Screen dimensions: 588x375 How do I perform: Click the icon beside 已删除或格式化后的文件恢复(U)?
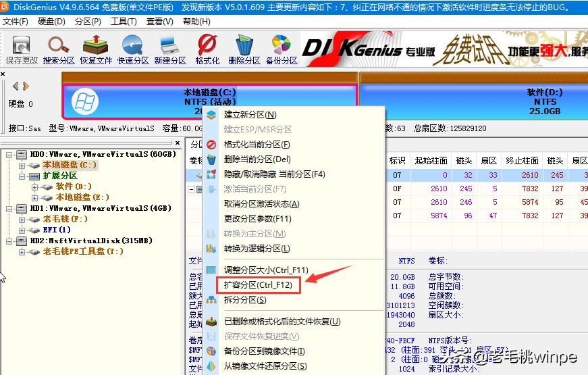(211, 322)
